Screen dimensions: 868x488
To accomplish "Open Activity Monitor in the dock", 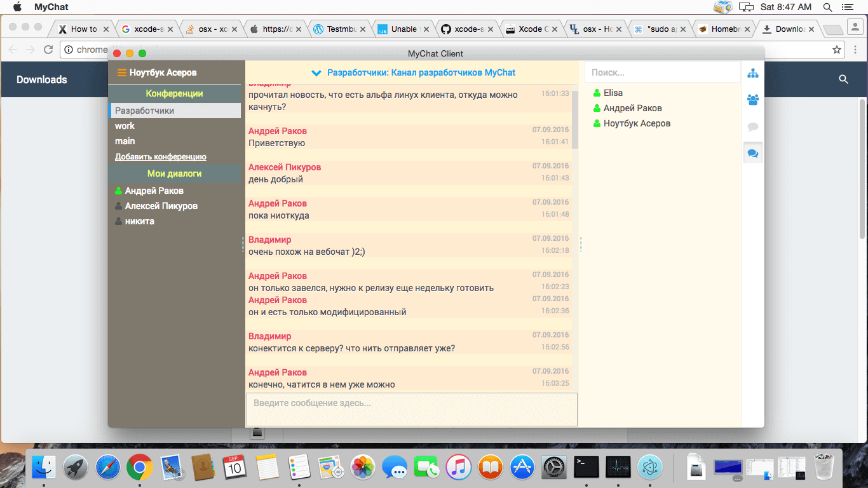I will tap(618, 468).
